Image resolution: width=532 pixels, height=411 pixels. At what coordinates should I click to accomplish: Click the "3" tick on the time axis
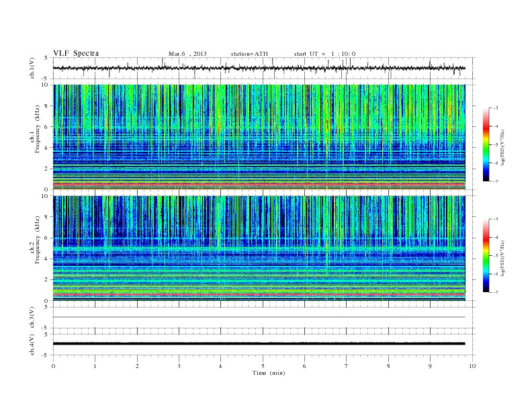point(179,366)
